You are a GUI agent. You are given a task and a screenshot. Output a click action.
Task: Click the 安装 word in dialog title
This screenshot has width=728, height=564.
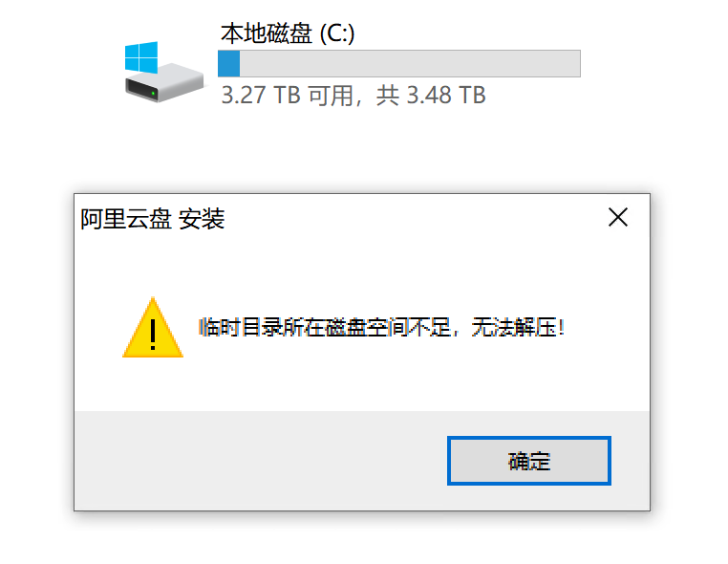(202, 219)
